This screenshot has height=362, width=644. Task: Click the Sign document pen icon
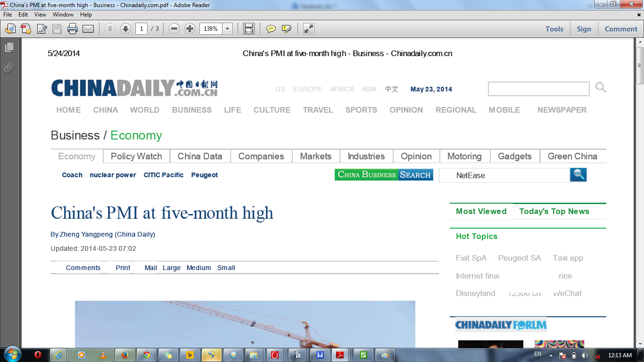point(41,29)
